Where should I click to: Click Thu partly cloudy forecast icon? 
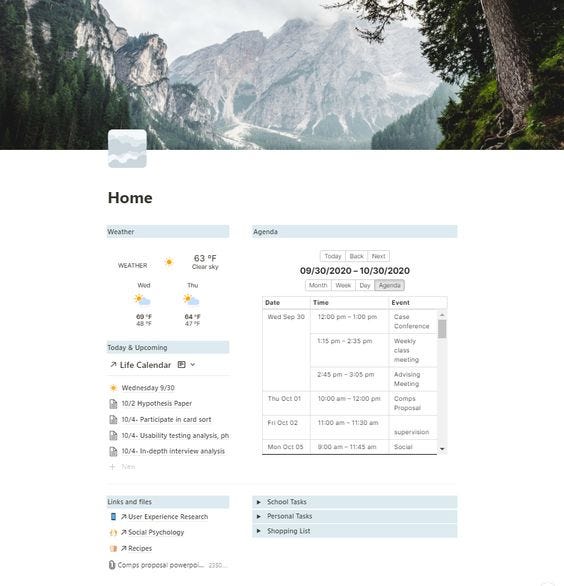(x=191, y=300)
